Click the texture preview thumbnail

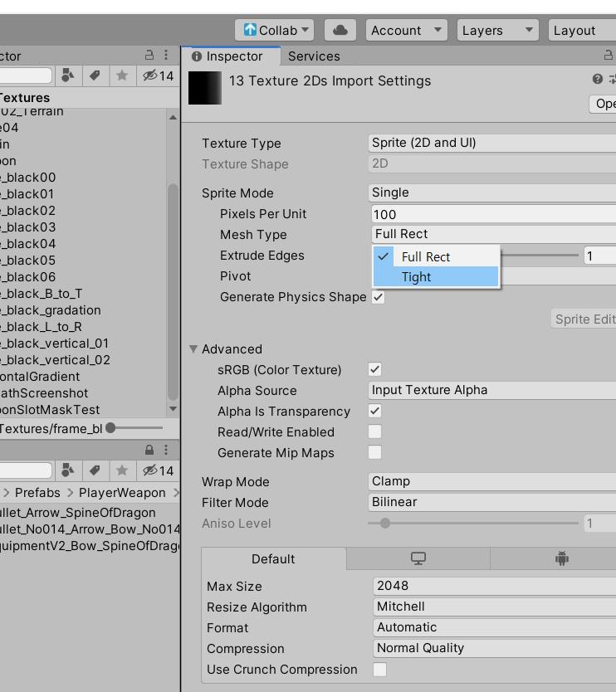point(205,88)
